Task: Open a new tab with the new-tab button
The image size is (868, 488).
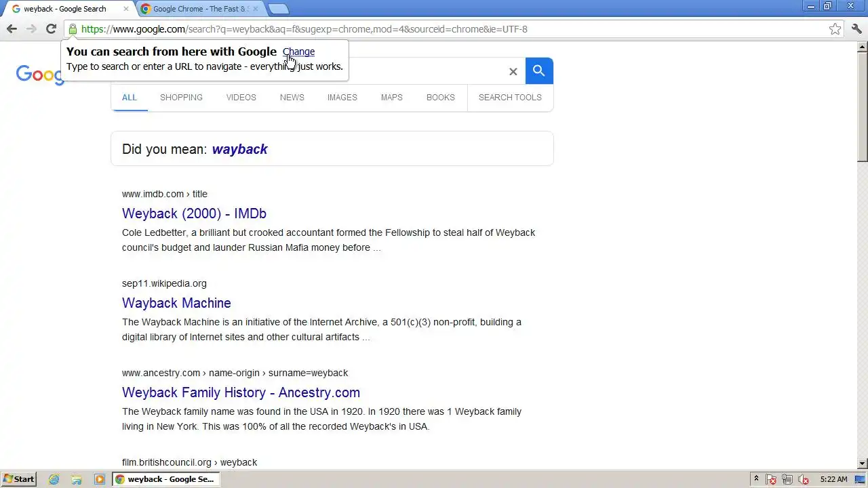Action: pos(278,9)
